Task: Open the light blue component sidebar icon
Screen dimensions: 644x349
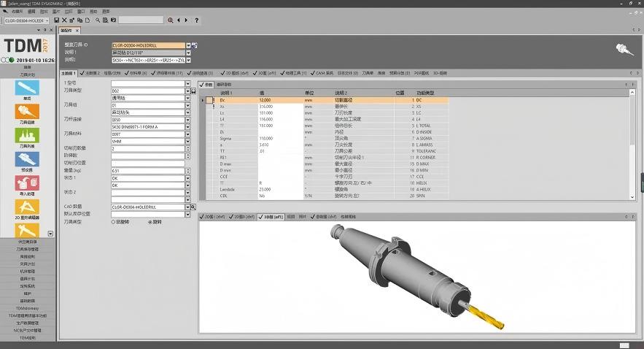Action: coord(27,88)
